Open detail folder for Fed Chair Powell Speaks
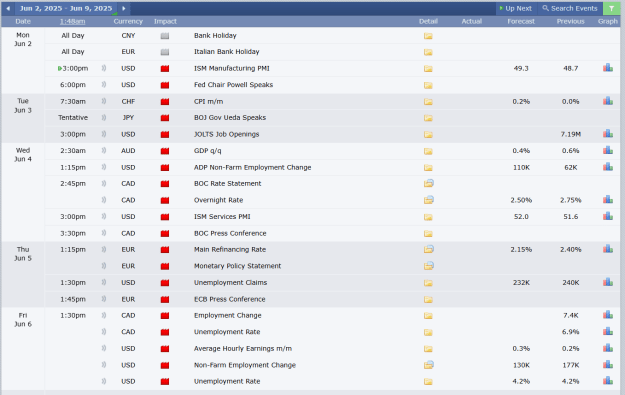 point(428,85)
